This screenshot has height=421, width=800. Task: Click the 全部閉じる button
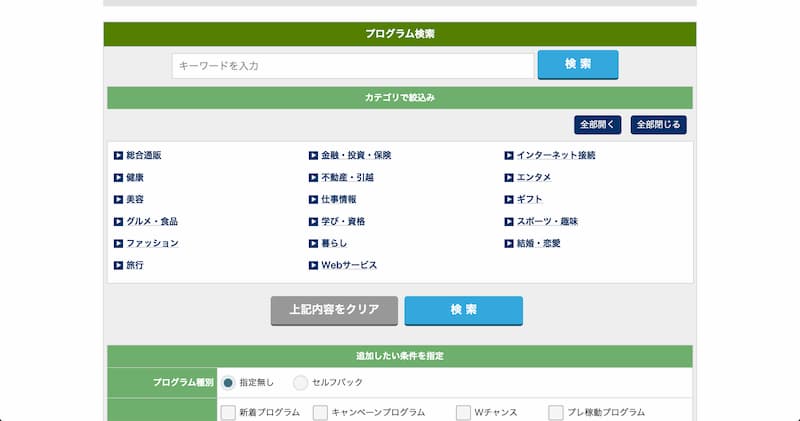(x=659, y=125)
